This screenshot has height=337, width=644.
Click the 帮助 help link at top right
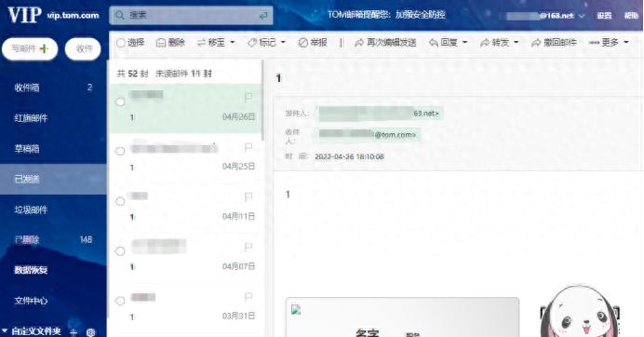point(631,16)
